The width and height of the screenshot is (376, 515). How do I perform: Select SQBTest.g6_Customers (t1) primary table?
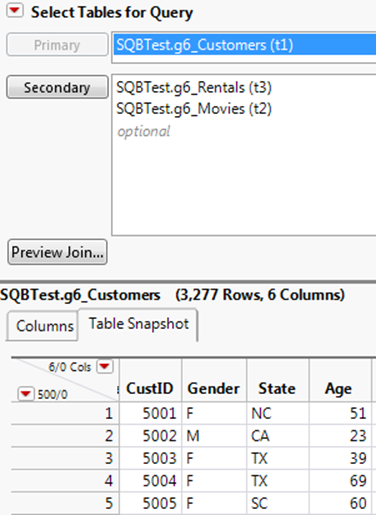[x=244, y=45]
